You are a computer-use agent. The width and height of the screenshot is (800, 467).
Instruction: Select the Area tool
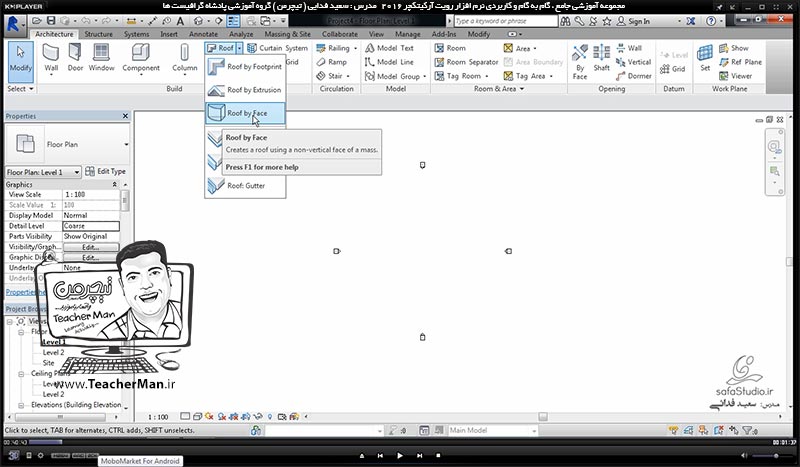tap(520, 48)
